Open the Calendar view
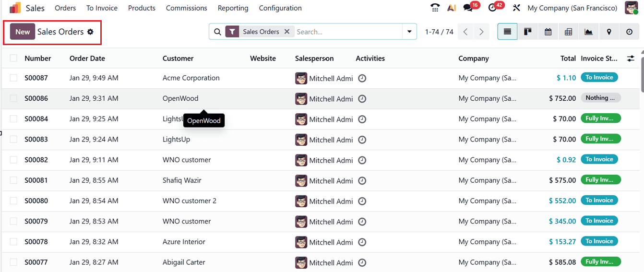The image size is (644, 272). (548, 32)
